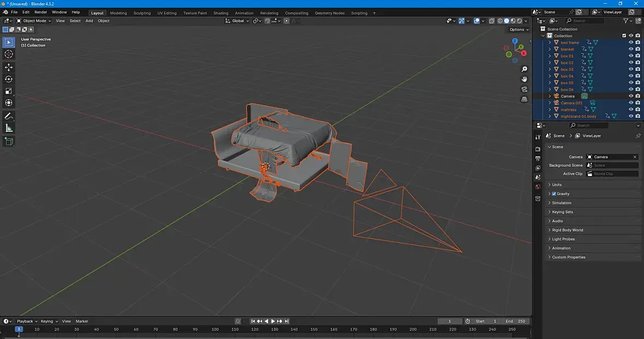Open the Render menu
The height and width of the screenshot is (339, 644).
[x=41, y=13]
